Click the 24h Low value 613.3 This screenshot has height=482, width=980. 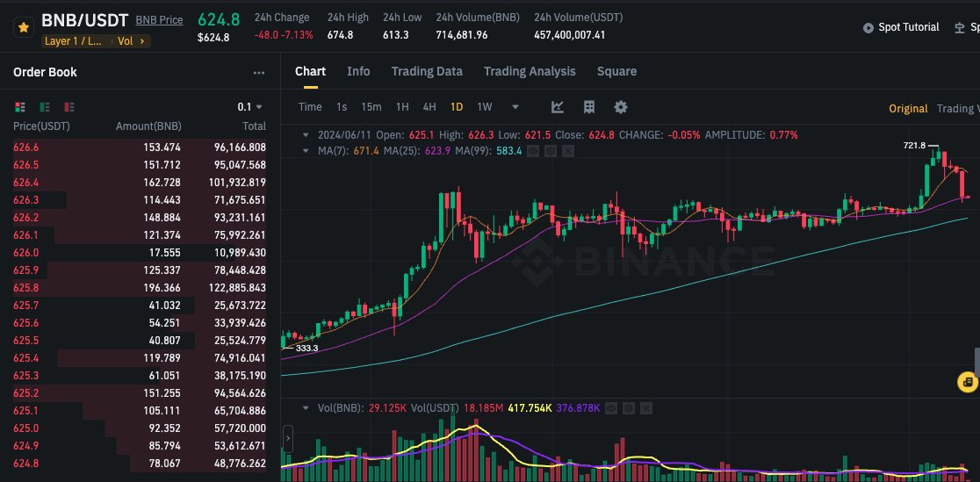point(396,35)
